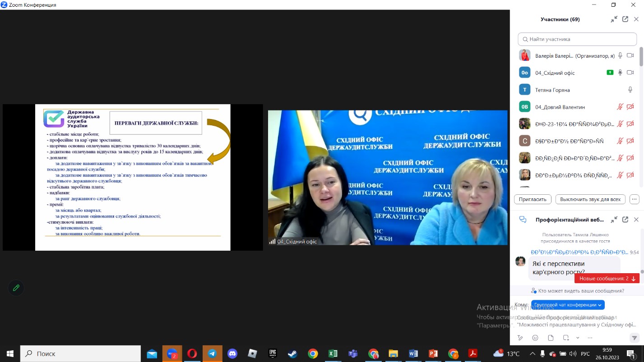Click Выключить звук для всех button

tap(590, 199)
